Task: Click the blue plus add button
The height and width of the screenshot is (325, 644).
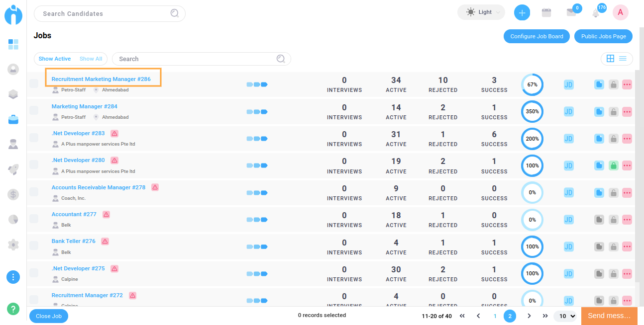Action: [x=522, y=13]
